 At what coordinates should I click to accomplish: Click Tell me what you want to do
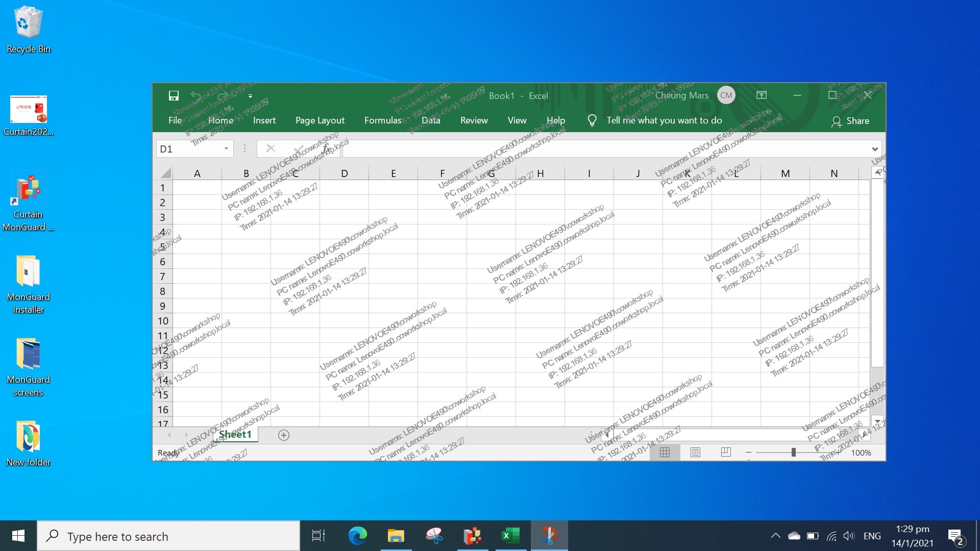pyautogui.click(x=664, y=120)
